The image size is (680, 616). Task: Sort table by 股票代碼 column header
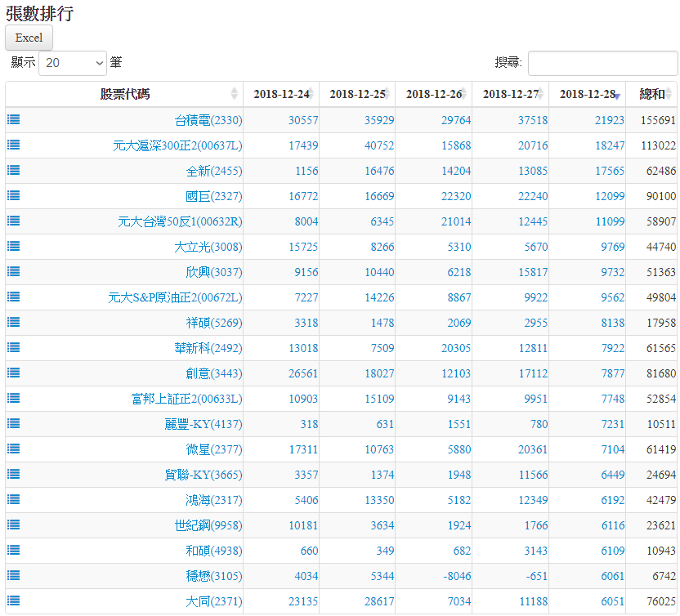124,94
